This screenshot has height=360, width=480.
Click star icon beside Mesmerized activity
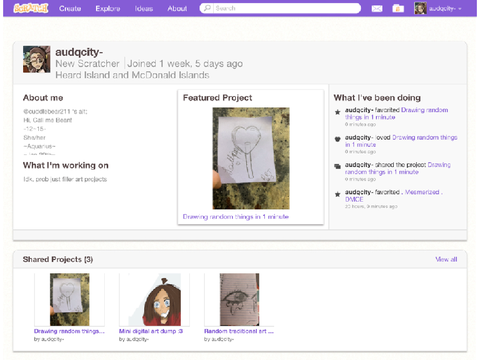pyautogui.click(x=337, y=194)
